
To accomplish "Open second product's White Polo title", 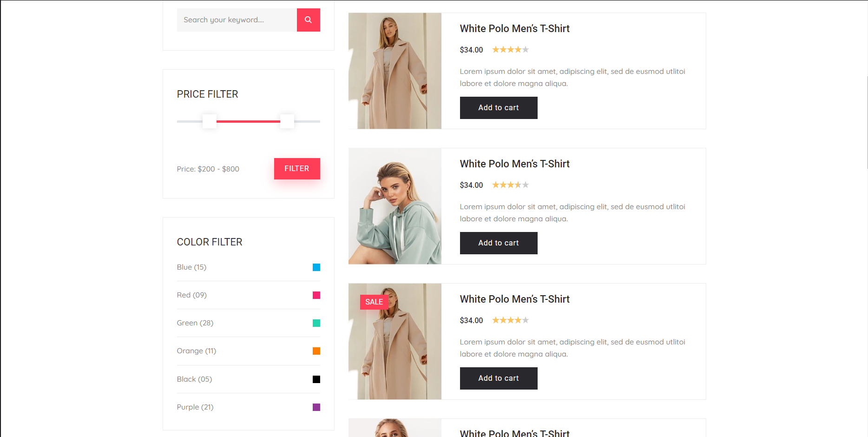I will click(514, 164).
